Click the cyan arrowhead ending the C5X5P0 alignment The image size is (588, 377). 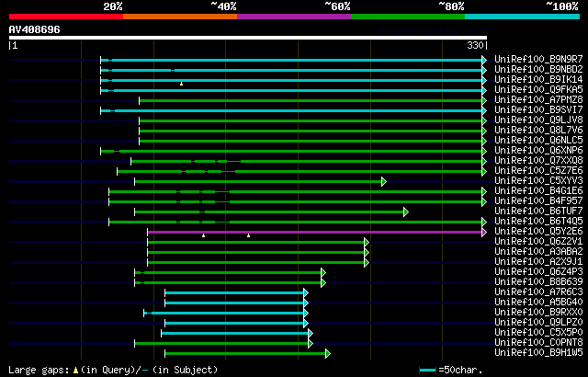311,334
